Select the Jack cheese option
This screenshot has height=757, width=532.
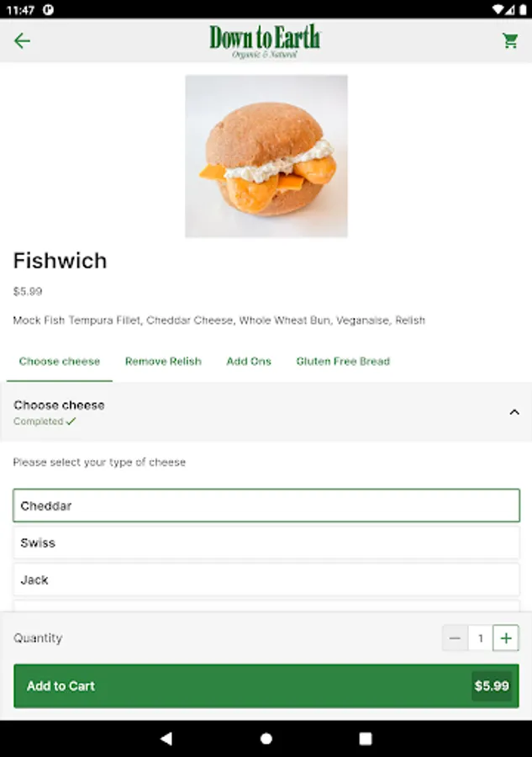(x=266, y=580)
